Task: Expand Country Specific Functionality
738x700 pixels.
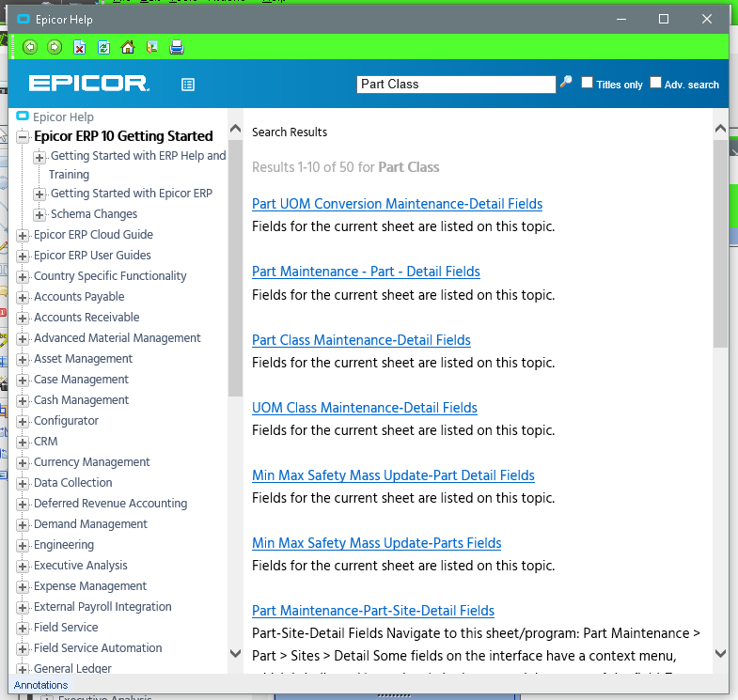Action: (x=23, y=277)
